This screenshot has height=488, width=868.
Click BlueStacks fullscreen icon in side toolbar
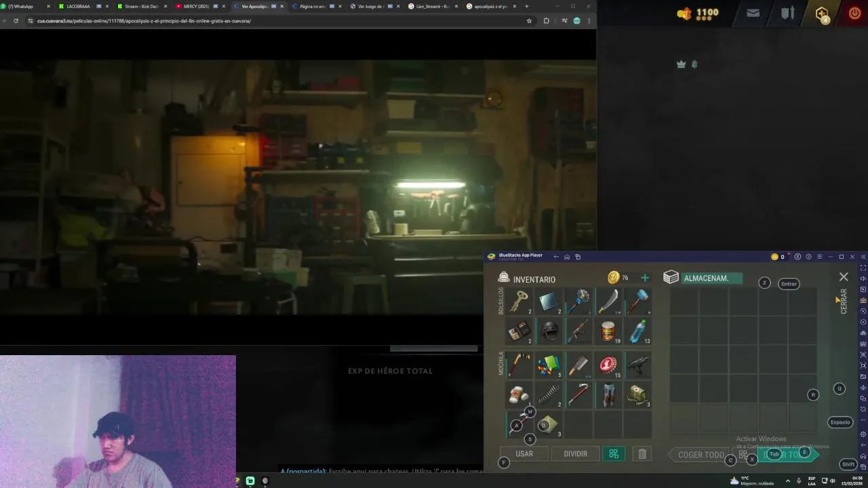tap(863, 268)
